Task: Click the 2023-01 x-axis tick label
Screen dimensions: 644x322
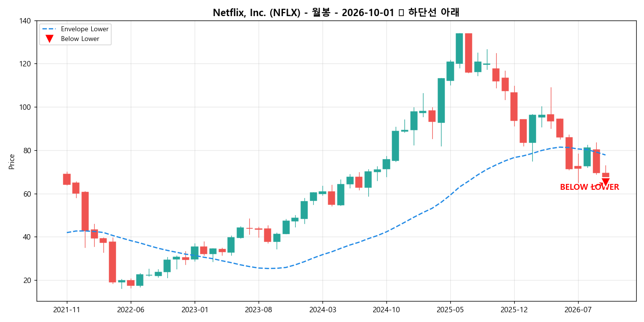Action: point(195,309)
